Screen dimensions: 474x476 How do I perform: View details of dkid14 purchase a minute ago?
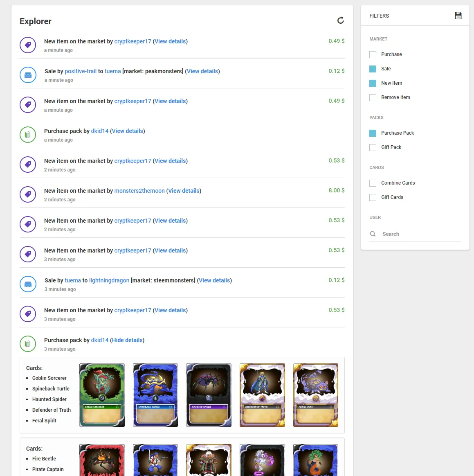click(127, 131)
